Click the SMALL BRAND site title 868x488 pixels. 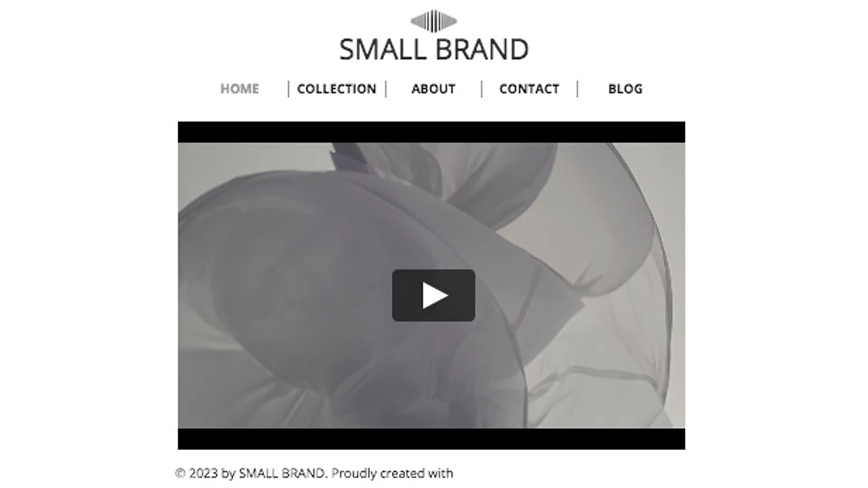434,49
